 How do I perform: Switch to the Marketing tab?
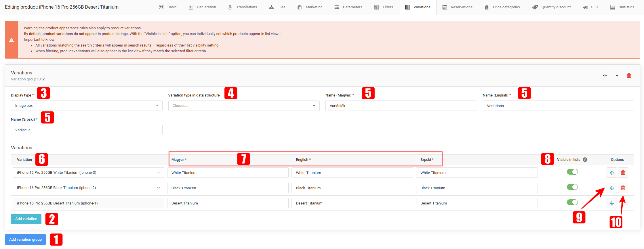pyautogui.click(x=310, y=7)
